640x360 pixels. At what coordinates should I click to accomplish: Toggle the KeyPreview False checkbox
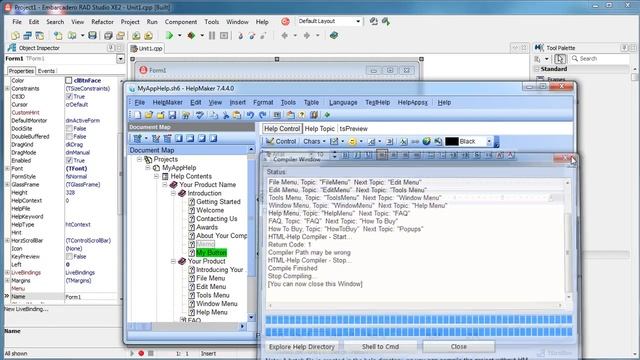click(69, 256)
